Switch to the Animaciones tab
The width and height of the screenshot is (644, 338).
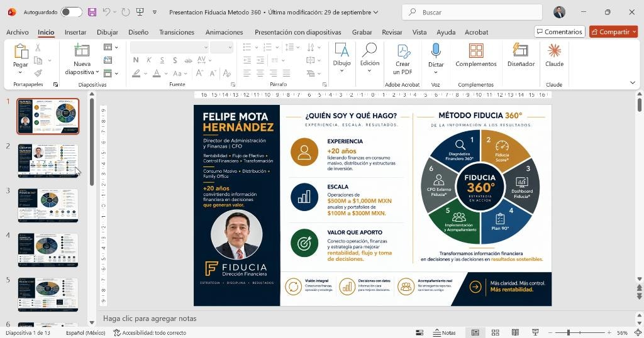pyautogui.click(x=225, y=32)
